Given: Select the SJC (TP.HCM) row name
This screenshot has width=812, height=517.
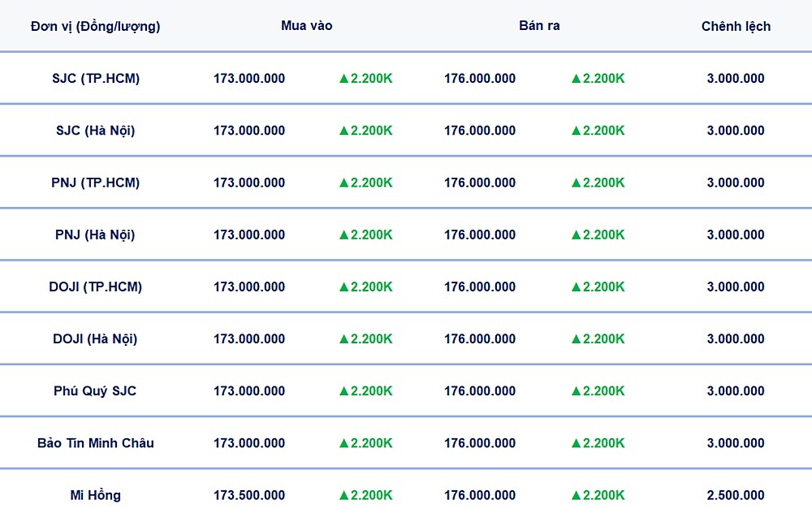Looking at the screenshot, I should coord(95,79).
